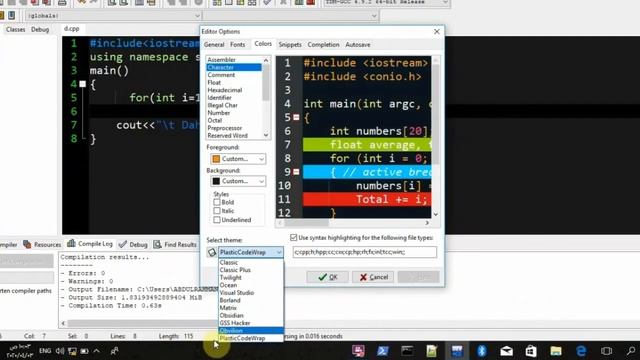The height and width of the screenshot is (360, 640).
Task: Select Assembler in the syntax list
Action: pos(234,60)
